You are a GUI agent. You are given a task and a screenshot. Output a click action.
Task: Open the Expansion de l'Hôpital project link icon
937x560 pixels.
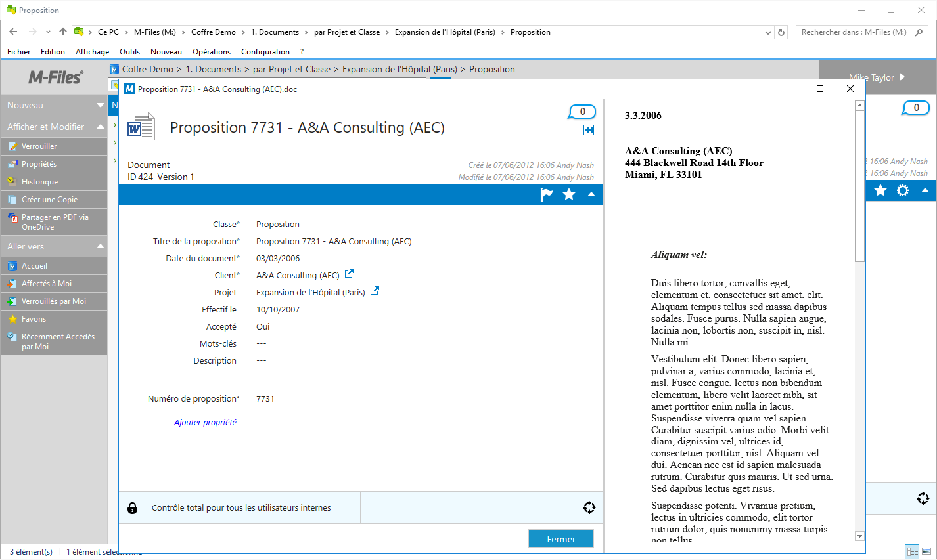375,291
